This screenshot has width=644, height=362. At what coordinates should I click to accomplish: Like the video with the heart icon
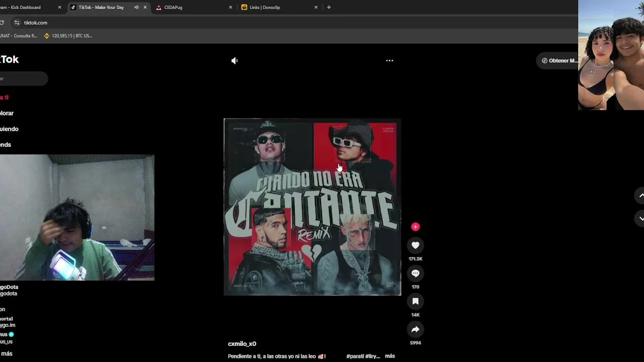pyautogui.click(x=415, y=245)
